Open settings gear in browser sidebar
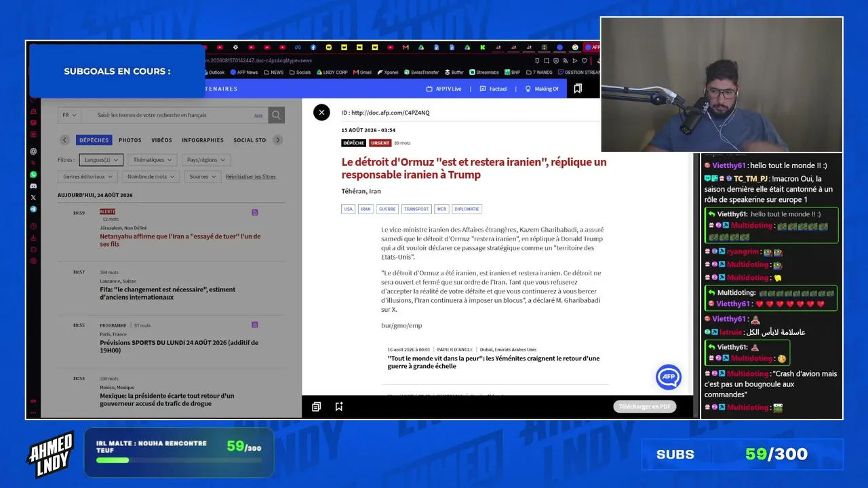Image resolution: width=868 pixels, height=488 pixels. [33, 261]
